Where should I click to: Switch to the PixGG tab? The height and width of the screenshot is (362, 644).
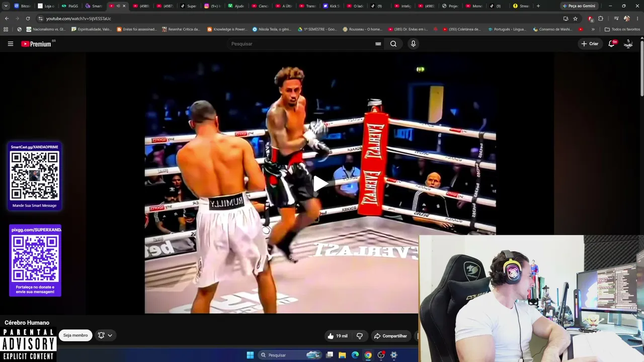(70, 6)
